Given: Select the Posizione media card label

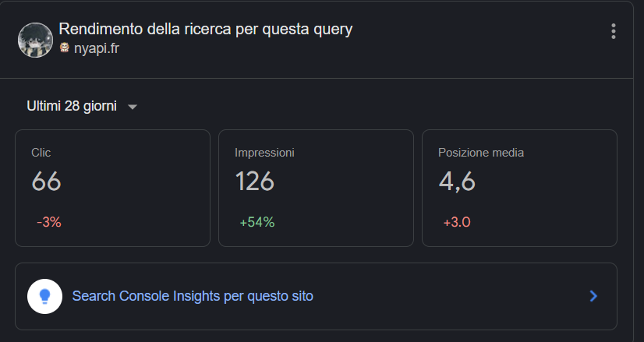Looking at the screenshot, I should click(x=481, y=153).
